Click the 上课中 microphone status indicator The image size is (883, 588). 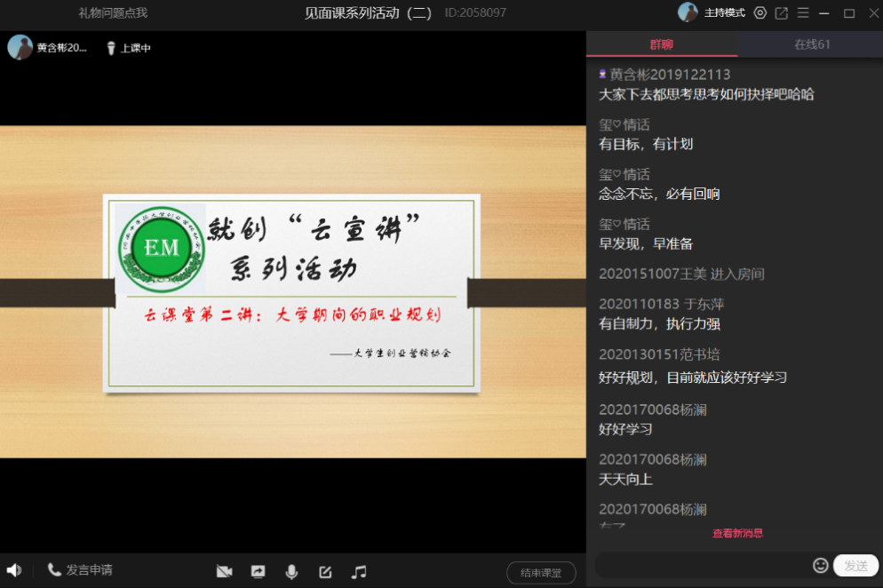129,48
